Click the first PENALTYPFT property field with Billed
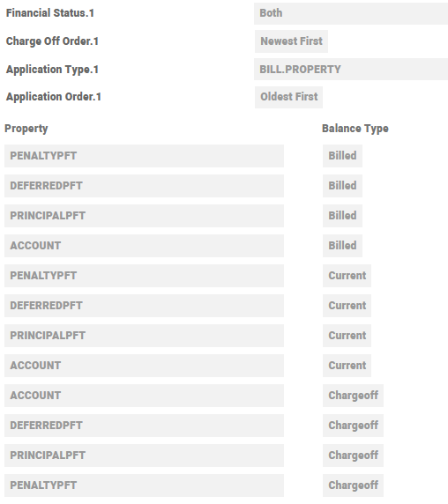 click(144, 156)
